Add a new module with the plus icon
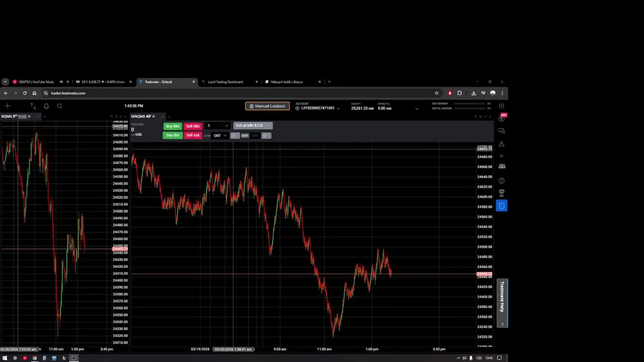This screenshot has width=644, height=362. tap(7, 106)
